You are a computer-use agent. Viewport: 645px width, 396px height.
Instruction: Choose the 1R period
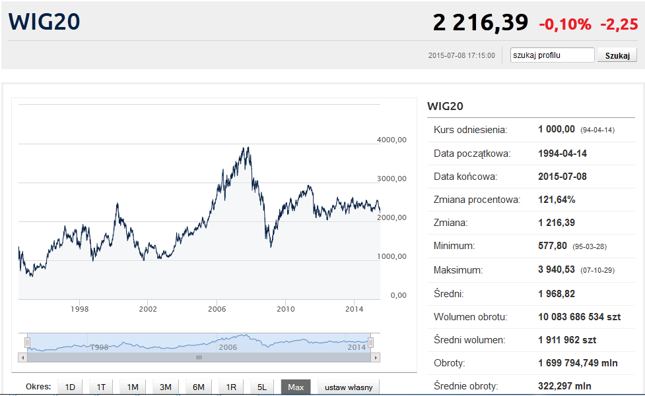[231, 387]
